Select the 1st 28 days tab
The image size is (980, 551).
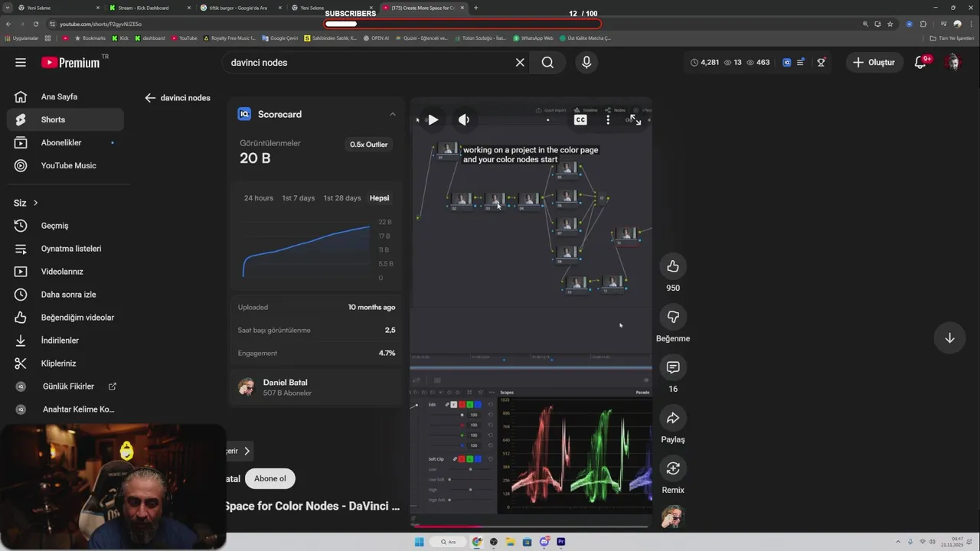(341, 198)
